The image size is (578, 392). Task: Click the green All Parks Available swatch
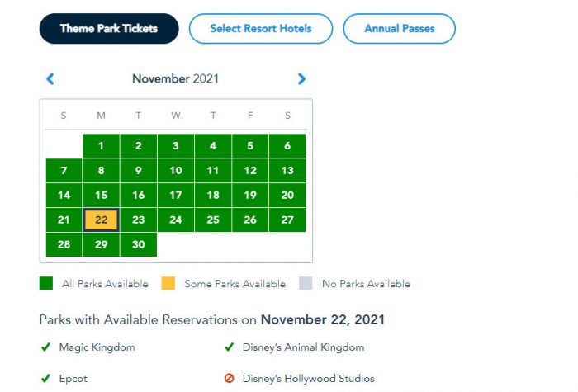[46, 284]
